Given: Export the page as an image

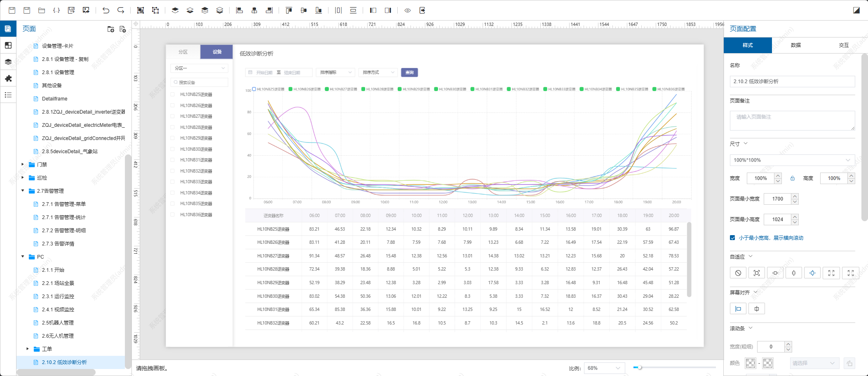Looking at the screenshot, I should click(x=86, y=10).
